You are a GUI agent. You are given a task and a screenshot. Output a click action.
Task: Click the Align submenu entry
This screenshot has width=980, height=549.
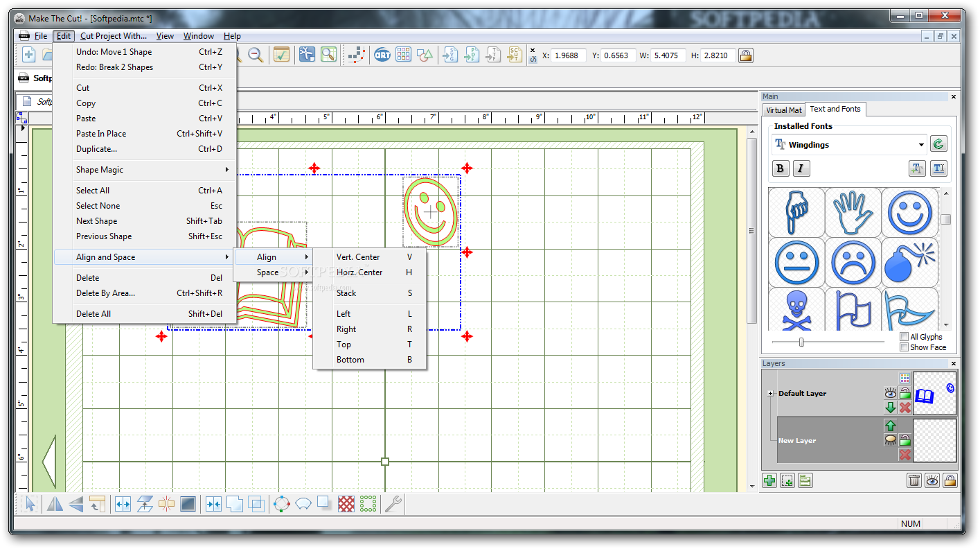[274, 257]
